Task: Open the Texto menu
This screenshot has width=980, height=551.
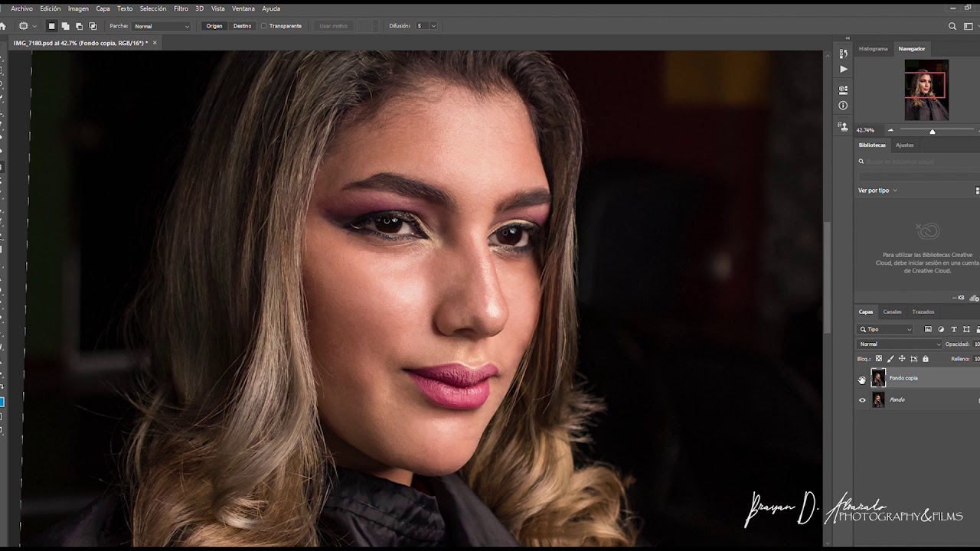Action: (x=125, y=8)
